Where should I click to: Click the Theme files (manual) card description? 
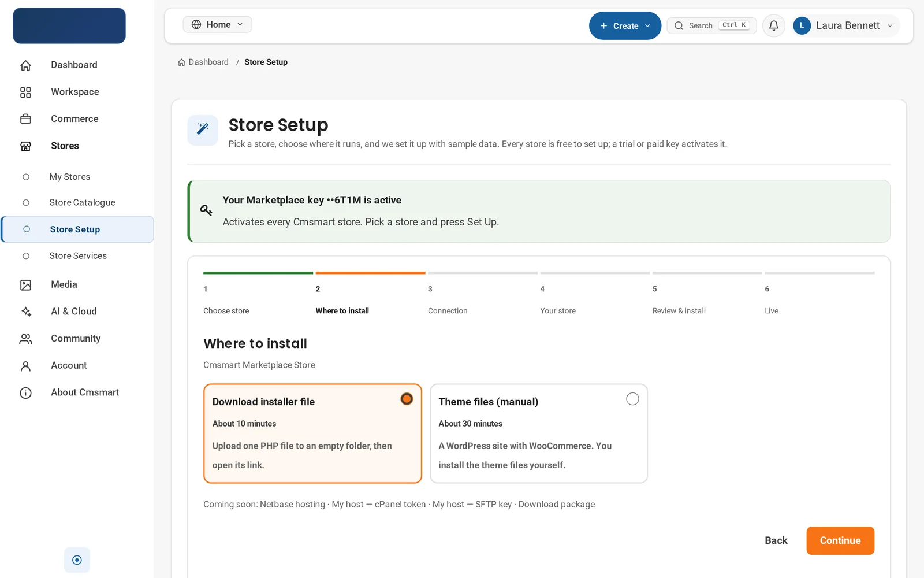(x=525, y=455)
